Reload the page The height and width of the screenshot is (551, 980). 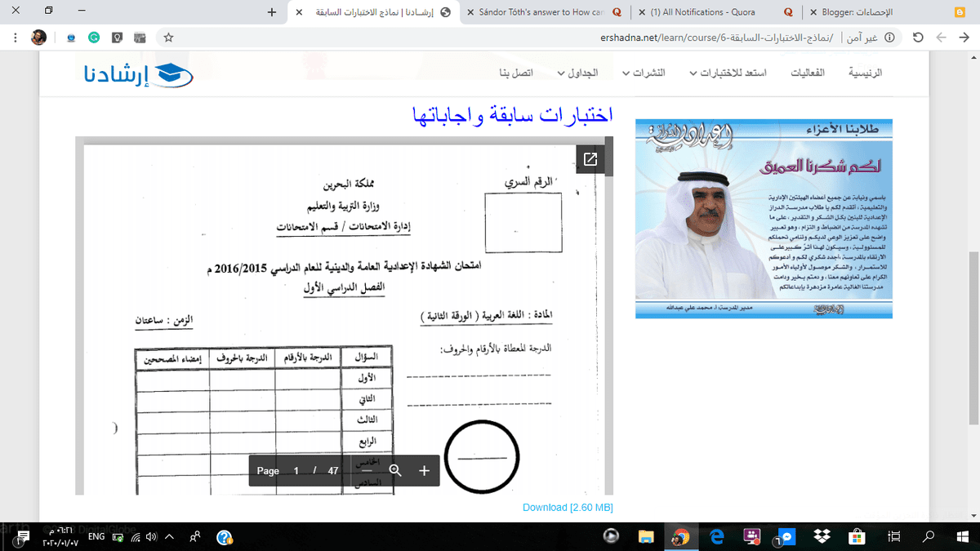(x=918, y=38)
